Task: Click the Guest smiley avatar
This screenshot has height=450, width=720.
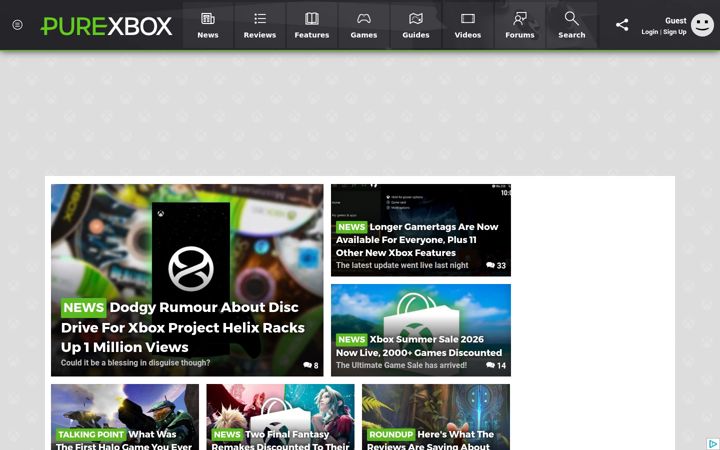Action: pyautogui.click(x=703, y=25)
